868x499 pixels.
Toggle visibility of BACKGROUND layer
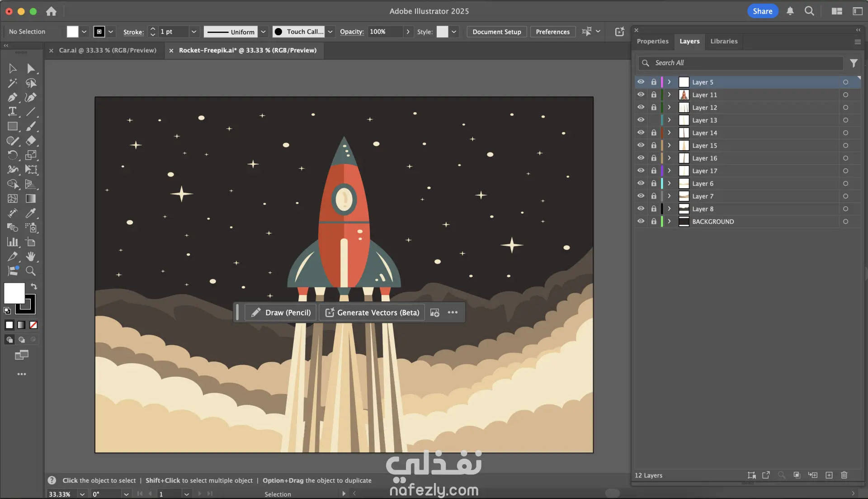coord(641,221)
